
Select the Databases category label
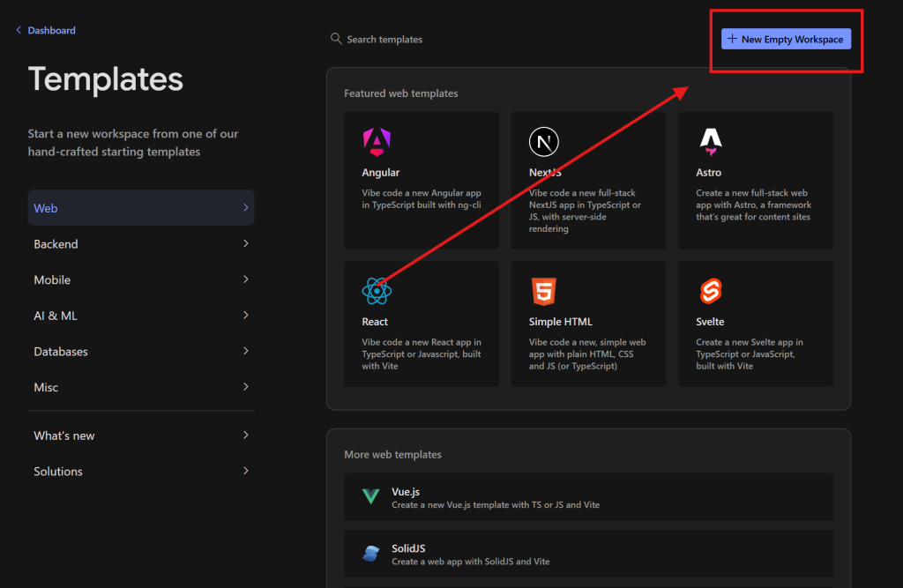(61, 352)
